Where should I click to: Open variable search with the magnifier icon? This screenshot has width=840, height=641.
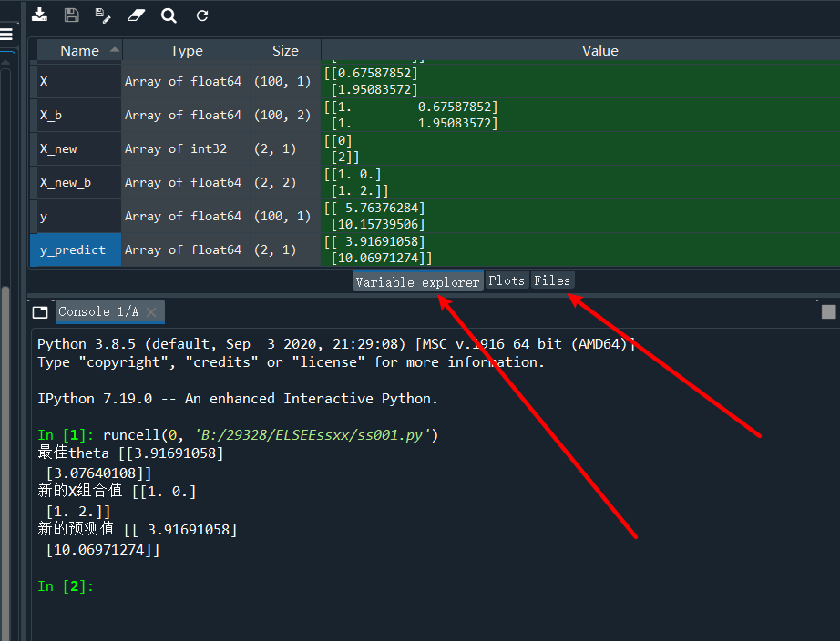(x=169, y=15)
